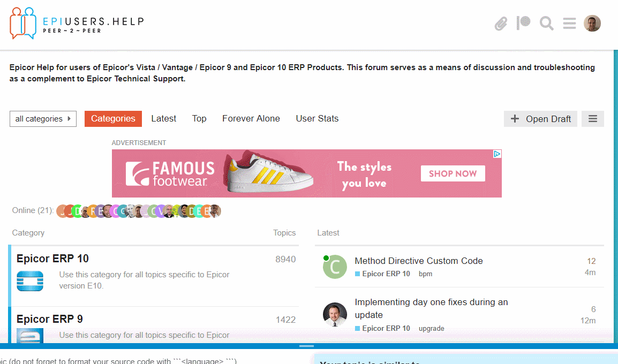Click the 8940 topics count
The height and width of the screenshot is (364, 618).
(x=285, y=259)
